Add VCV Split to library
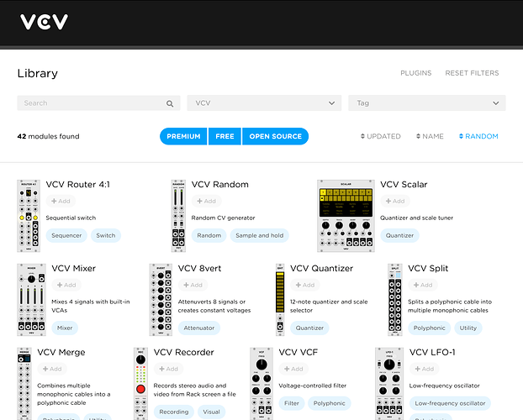 tap(423, 285)
